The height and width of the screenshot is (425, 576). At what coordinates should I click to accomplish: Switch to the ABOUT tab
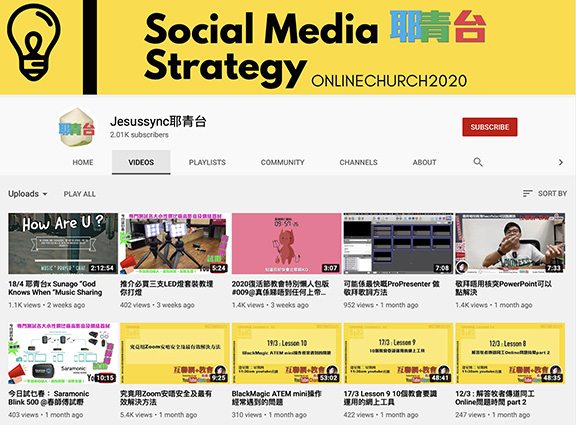[424, 162]
